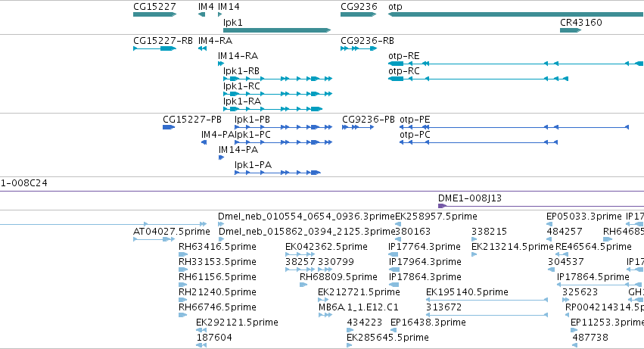
Task: Select the CG15227 gene label
Action: 154,7
